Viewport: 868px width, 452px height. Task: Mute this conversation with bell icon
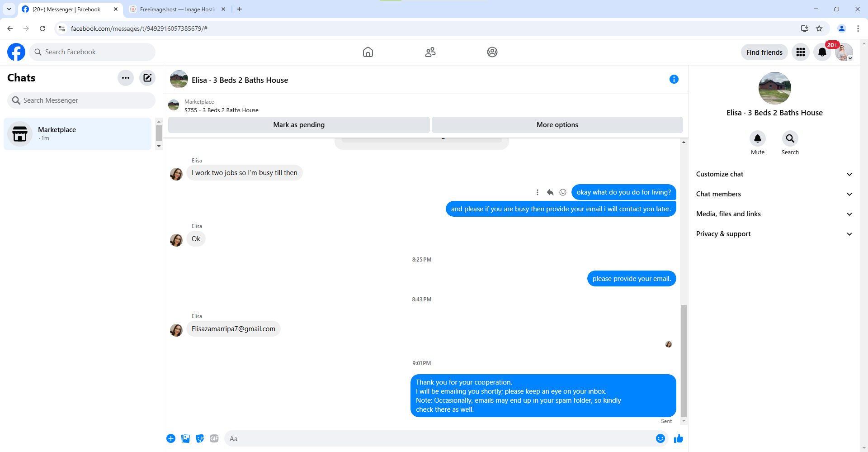758,138
